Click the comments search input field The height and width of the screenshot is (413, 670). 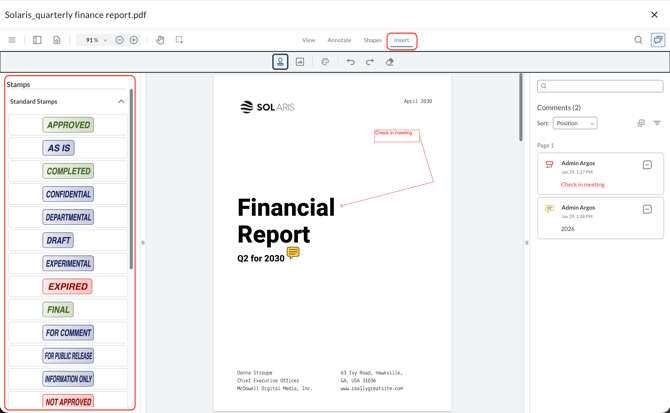click(x=600, y=86)
